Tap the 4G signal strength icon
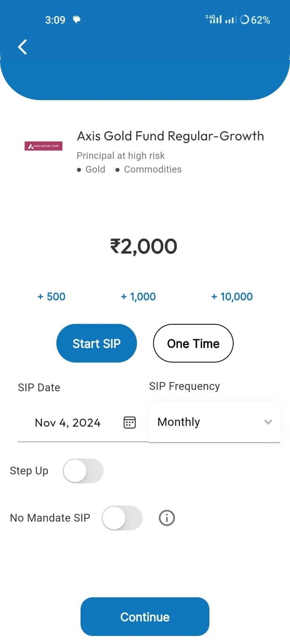The height and width of the screenshot is (644, 290). 214,19
